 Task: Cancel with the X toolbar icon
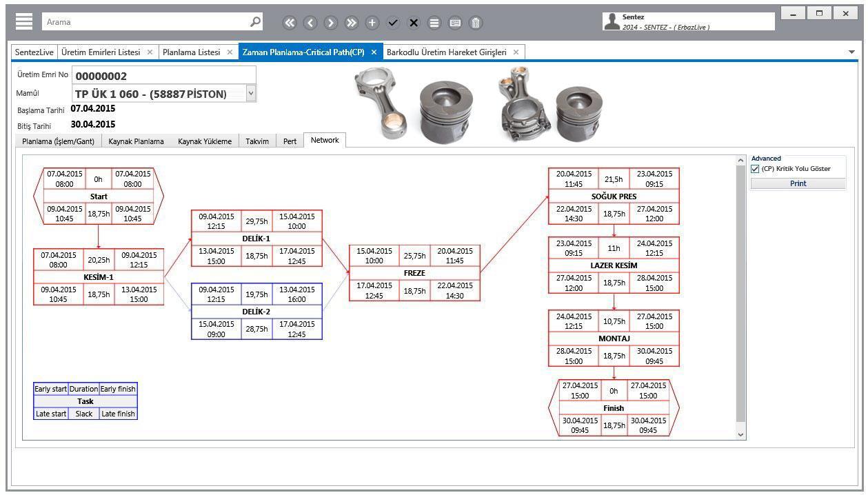(414, 23)
